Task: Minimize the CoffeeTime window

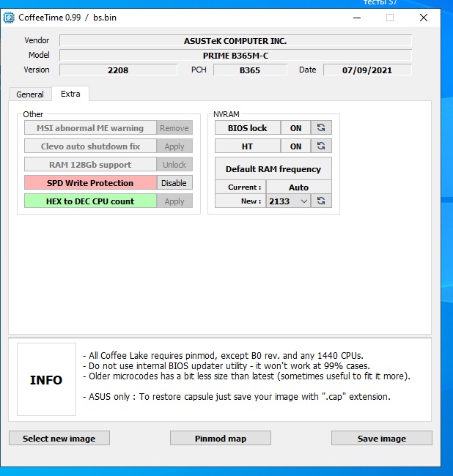Action: click(357, 18)
